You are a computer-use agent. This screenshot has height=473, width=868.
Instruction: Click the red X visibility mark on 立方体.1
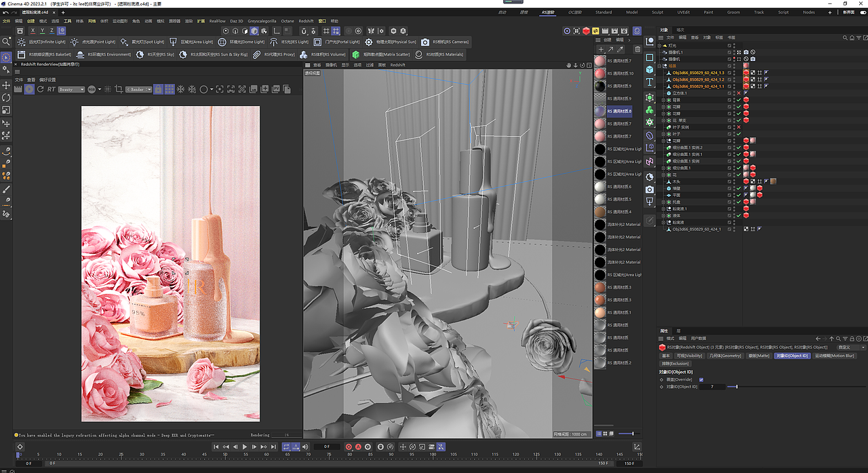pos(738,93)
